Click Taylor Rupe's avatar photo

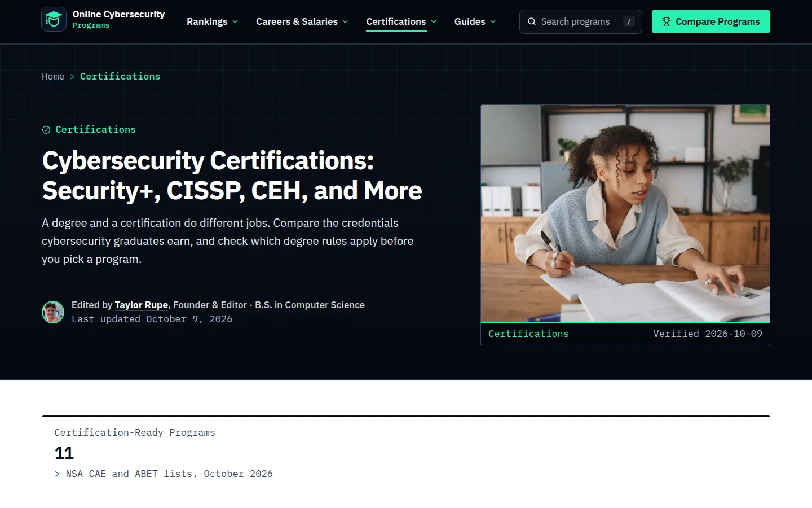tap(53, 312)
